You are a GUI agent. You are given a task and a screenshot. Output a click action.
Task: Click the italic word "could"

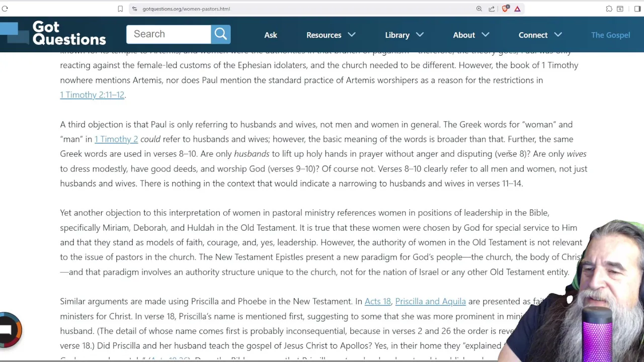(150, 139)
